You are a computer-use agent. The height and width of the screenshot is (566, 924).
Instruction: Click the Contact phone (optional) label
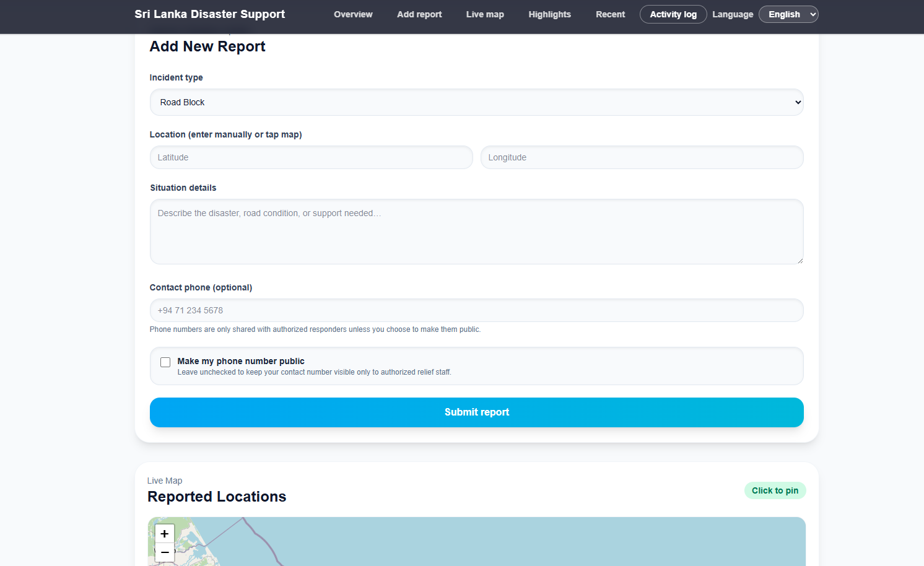201,287
